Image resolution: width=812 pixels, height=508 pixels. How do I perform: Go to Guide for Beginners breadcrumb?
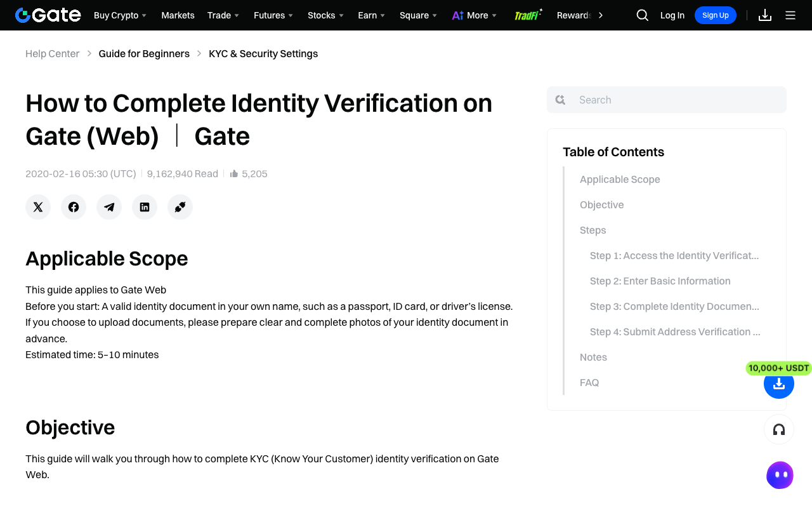(x=144, y=54)
